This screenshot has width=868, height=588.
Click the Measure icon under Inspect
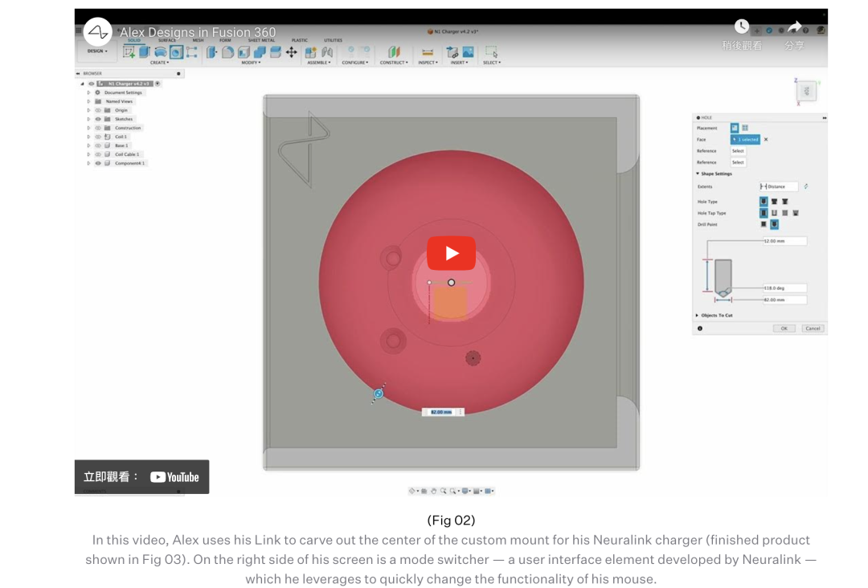pyautogui.click(x=428, y=52)
